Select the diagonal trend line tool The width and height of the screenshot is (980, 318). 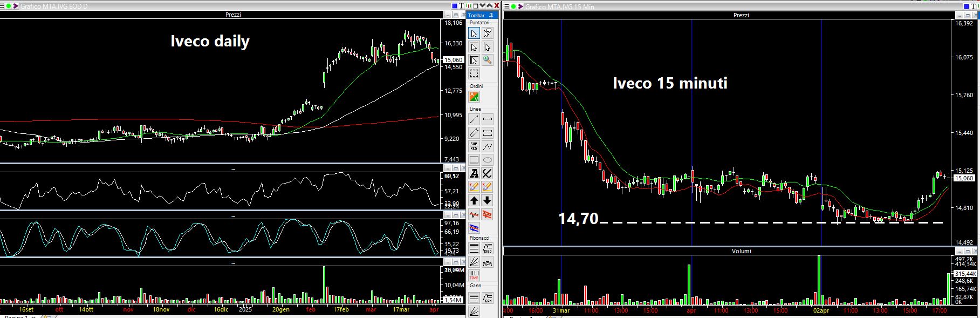pos(474,119)
